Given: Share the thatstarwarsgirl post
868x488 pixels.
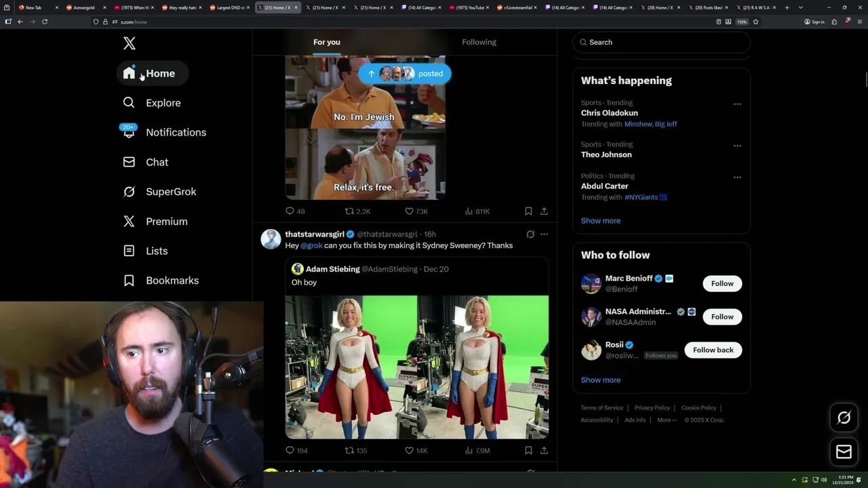Looking at the screenshot, I should 544,451.
